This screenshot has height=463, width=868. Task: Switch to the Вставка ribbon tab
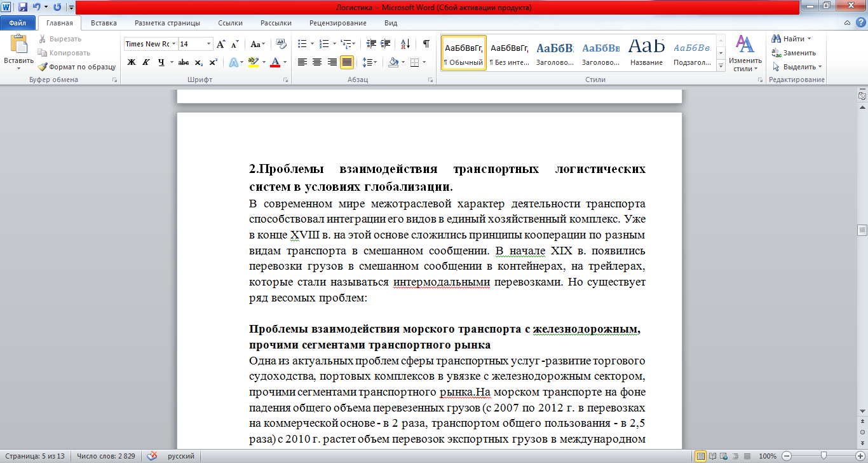point(103,22)
